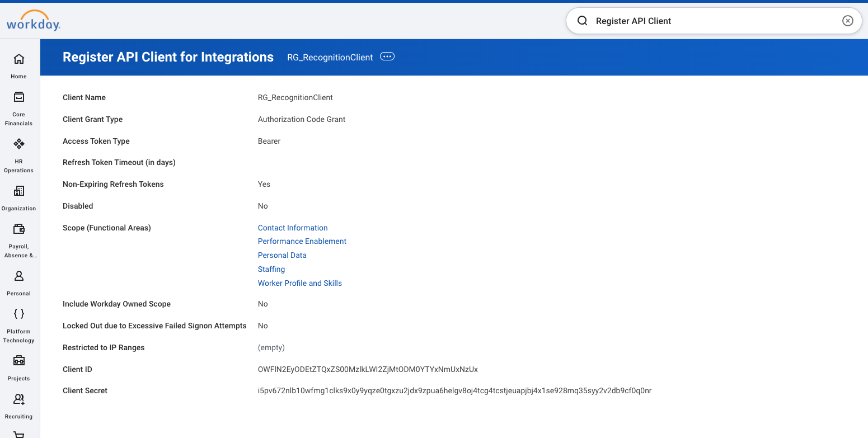
Task: Click the Restricted to IP Ranges label
Action: [104, 347]
